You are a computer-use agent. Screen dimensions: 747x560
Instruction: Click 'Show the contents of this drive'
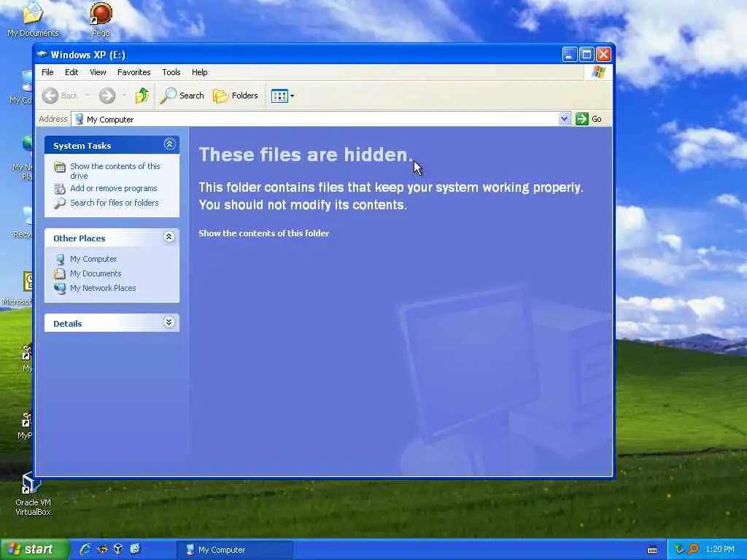[x=115, y=171]
